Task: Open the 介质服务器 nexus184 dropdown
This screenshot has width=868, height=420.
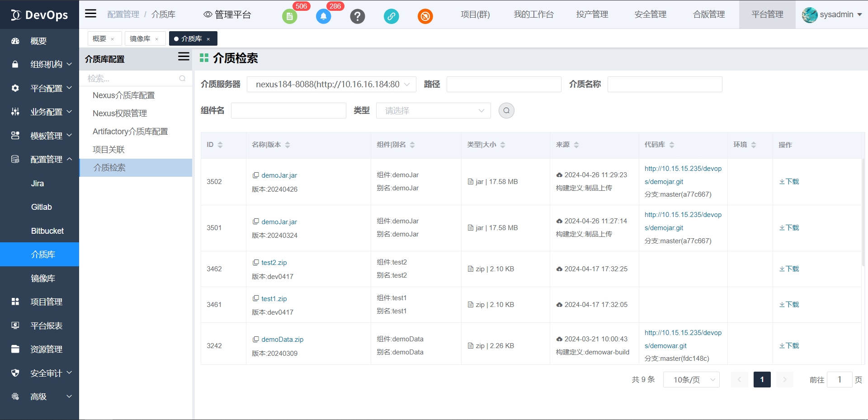Action: [331, 85]
